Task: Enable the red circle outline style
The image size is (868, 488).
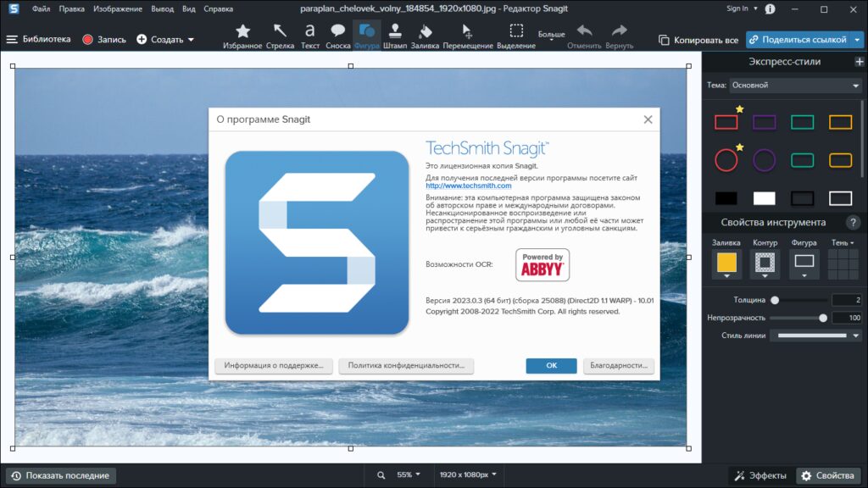Action: [726, 158]
